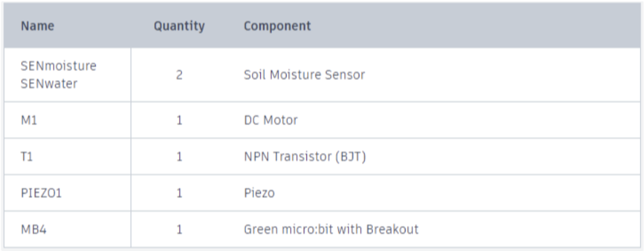Click the quantity value for PIEZO1

[179, 193]
